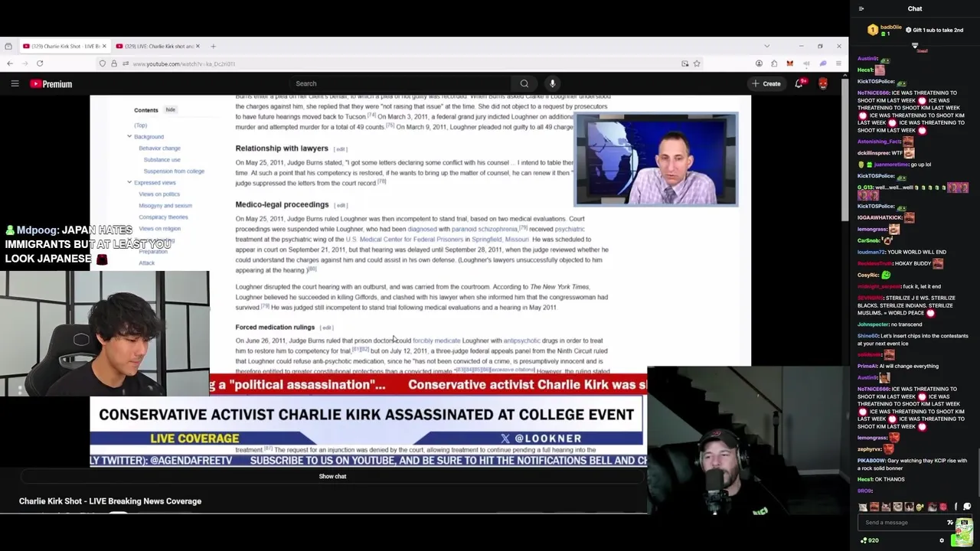Follow 'U.S. Medical Center for Federal Prisoners' link

pyautogui.click(x=404, y=240)
